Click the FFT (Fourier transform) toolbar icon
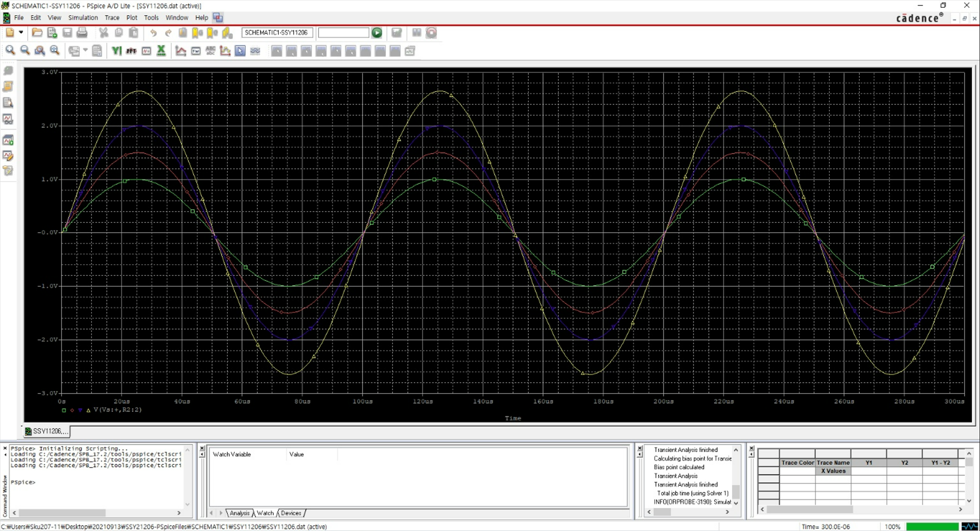This screenshot has height=531, width=980. [131, 51]
